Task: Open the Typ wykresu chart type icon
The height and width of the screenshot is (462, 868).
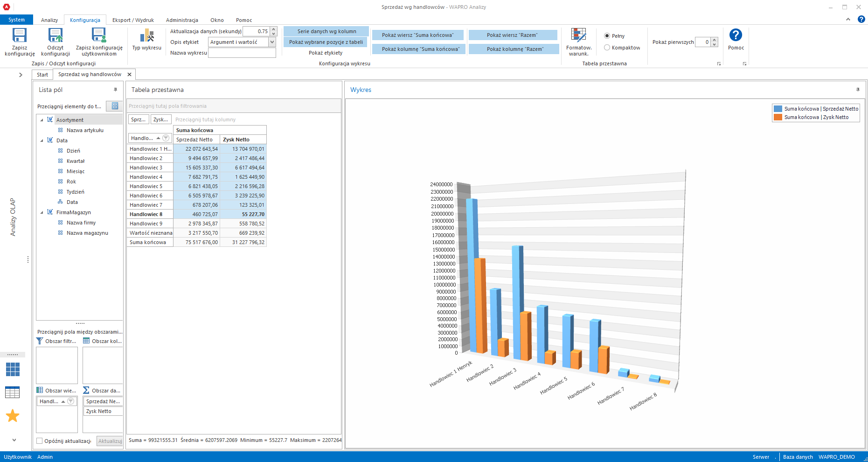Action: tap(146, 36)
